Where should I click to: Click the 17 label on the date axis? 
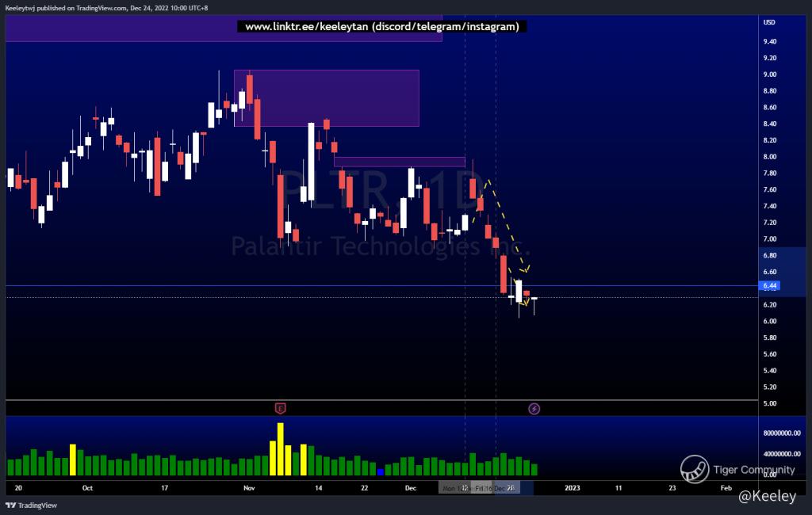point(165,488)
